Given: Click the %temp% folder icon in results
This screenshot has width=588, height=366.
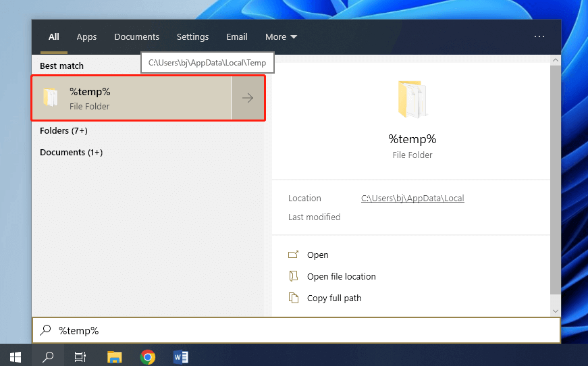Looking at the screenshot, I should pyautogui.click(x=50, y=97).
